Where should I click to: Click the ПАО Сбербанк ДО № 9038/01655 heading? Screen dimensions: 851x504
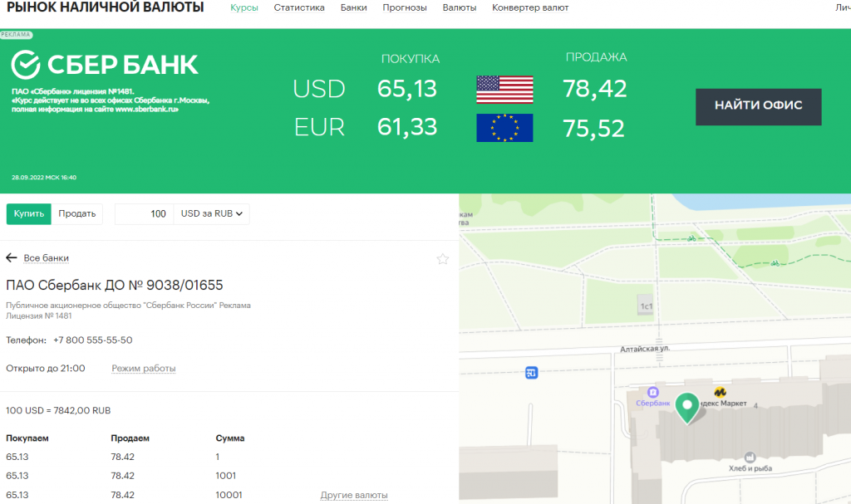tap(115, 285)
